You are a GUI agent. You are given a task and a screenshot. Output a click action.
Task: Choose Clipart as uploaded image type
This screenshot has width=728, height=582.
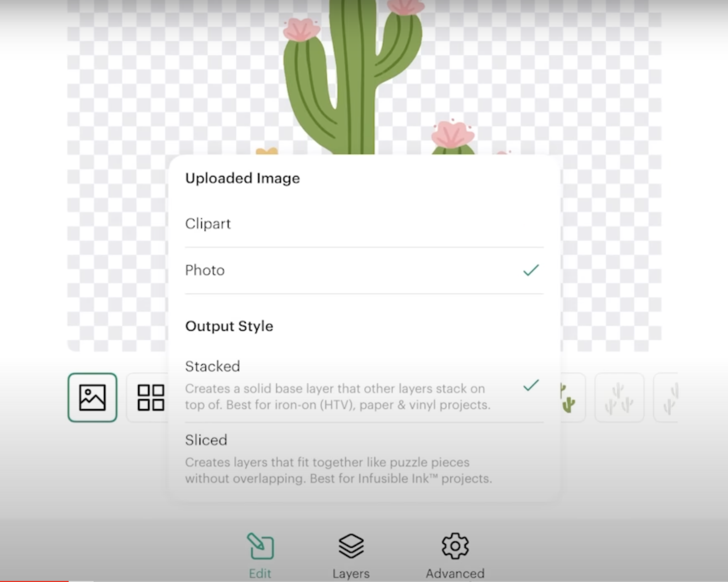pos(208,224)
